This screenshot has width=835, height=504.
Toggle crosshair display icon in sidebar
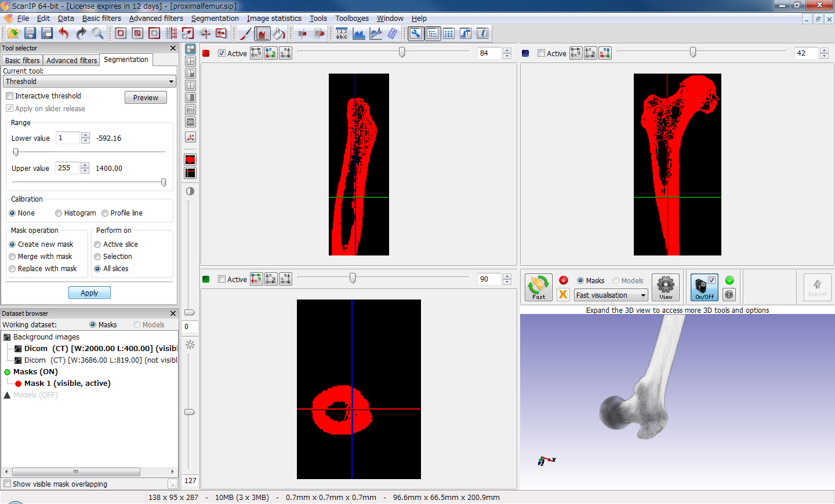point(190,173)
